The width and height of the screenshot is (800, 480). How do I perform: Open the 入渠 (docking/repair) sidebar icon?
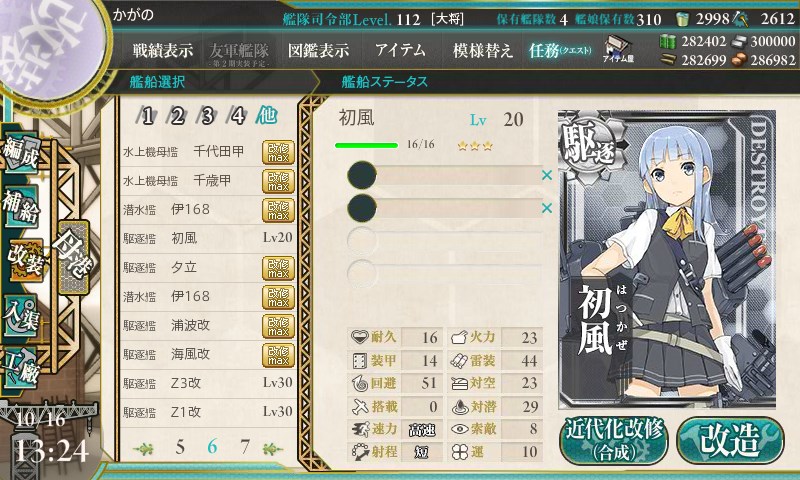pos(21,315)
